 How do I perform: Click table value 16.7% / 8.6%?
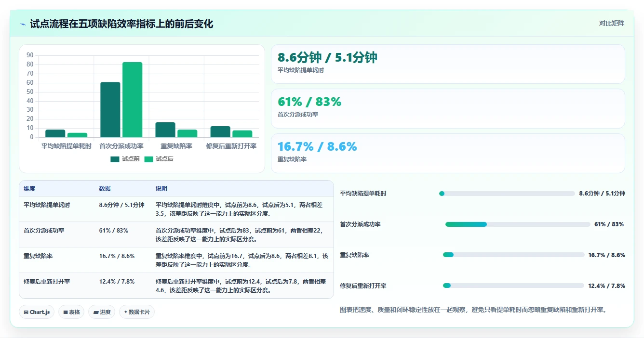click(117, 256)
